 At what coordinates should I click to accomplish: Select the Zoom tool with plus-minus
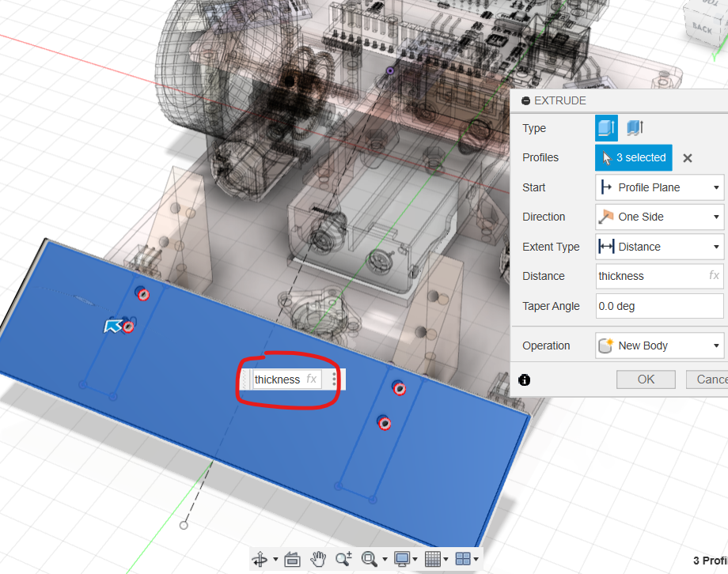click(343, 560)
